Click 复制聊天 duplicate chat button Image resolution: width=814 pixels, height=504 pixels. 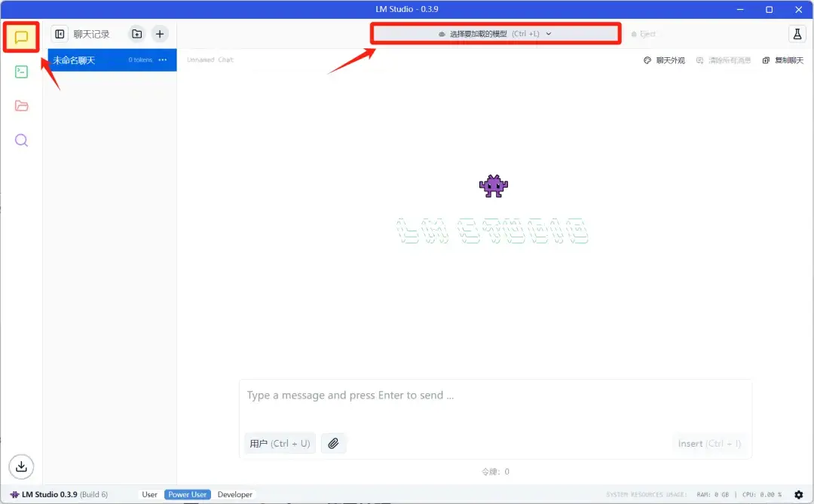783,60
